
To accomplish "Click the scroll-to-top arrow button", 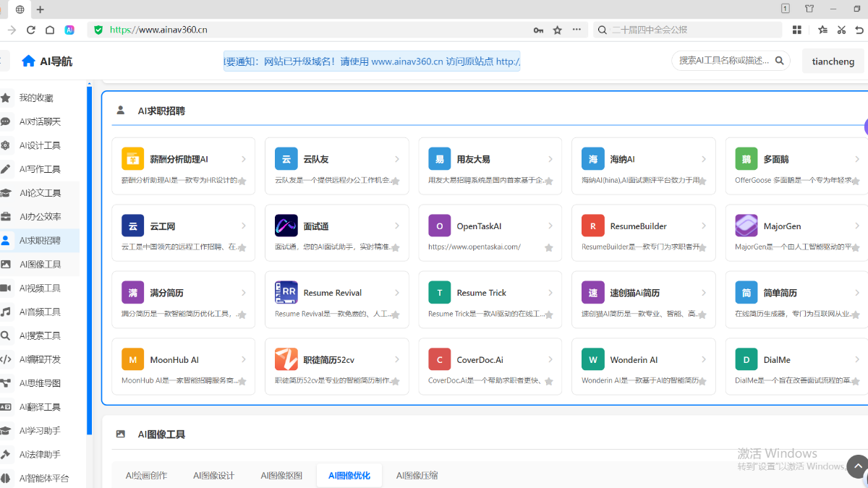I will [857, 466].
